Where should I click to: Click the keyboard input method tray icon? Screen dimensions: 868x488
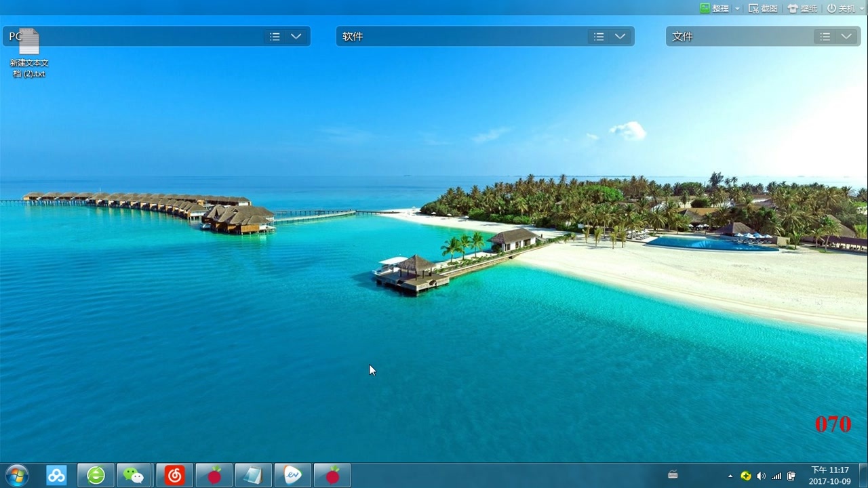click(x=673, y=474)
